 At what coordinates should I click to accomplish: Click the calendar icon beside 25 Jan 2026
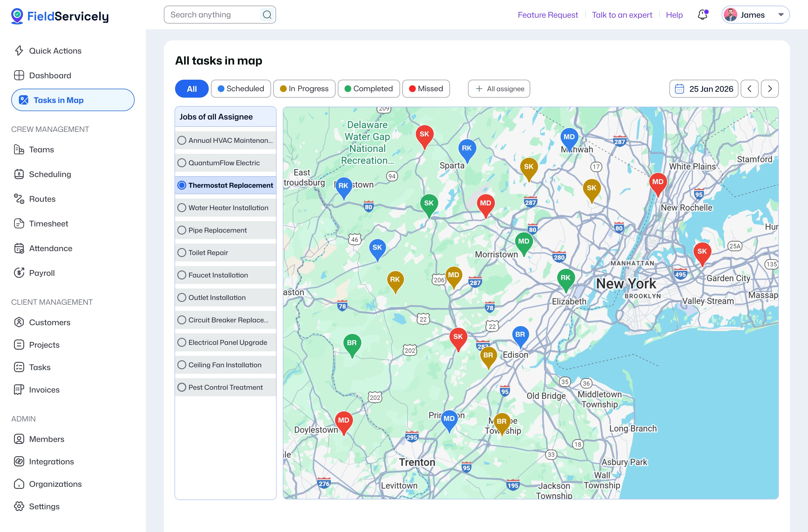pyautogui.click(x=679, y=89)
